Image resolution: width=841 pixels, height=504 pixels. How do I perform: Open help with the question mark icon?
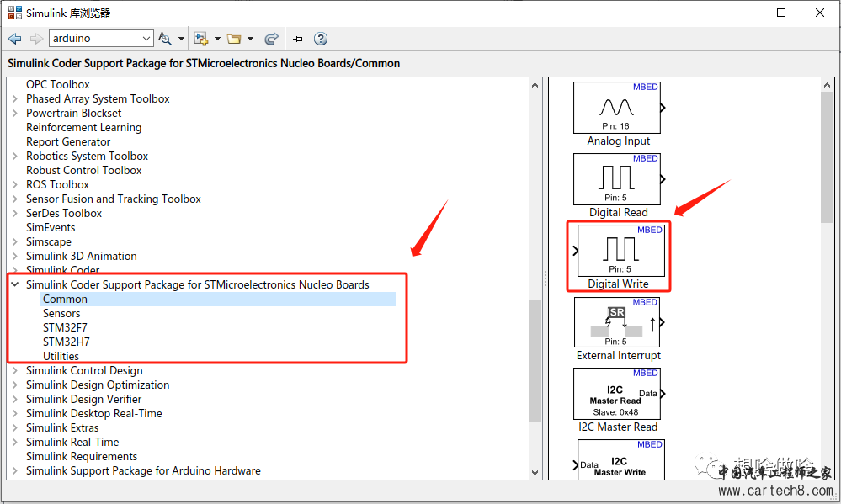[x=321, y=39]
